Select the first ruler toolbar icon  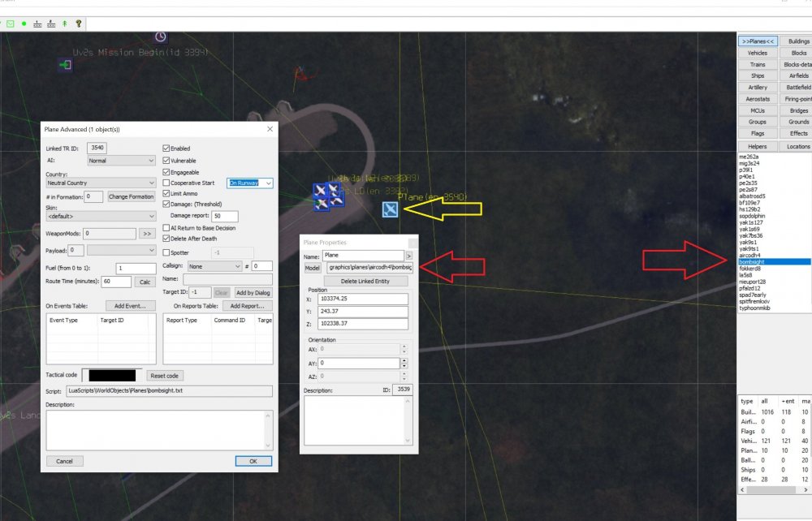pos(38,24)
